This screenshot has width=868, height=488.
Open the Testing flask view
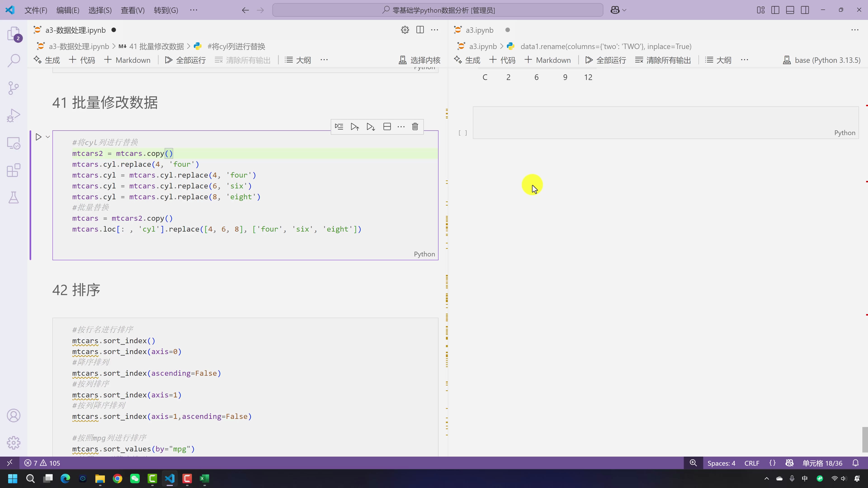tap(14, 198)
